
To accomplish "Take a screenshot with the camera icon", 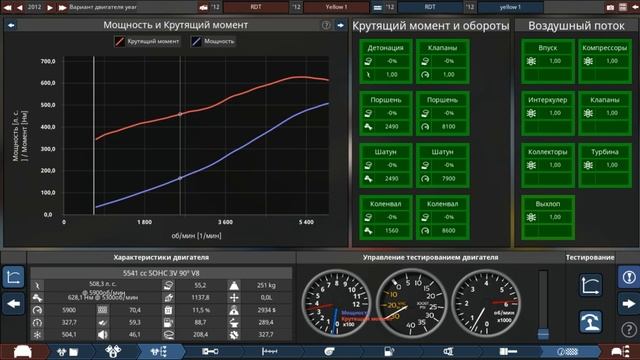I will pos(610,7).
